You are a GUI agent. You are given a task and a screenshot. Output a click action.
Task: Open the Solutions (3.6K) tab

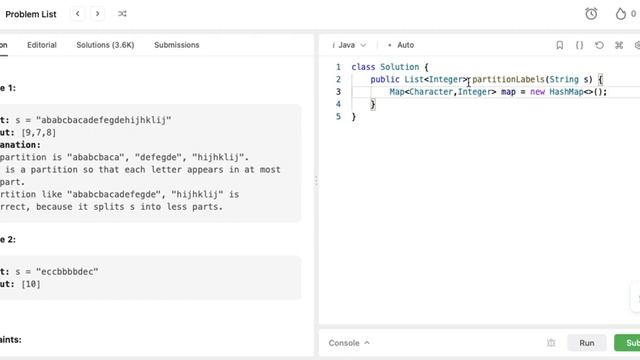point(105,45)
